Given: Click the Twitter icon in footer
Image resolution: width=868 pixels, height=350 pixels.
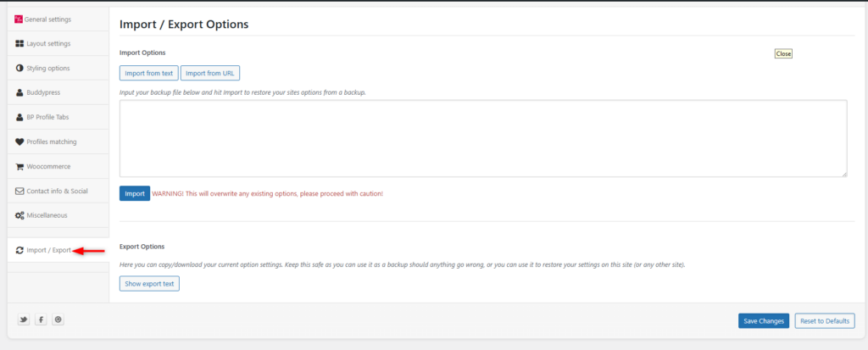Looking at the screenshot, I should (24, 319).
